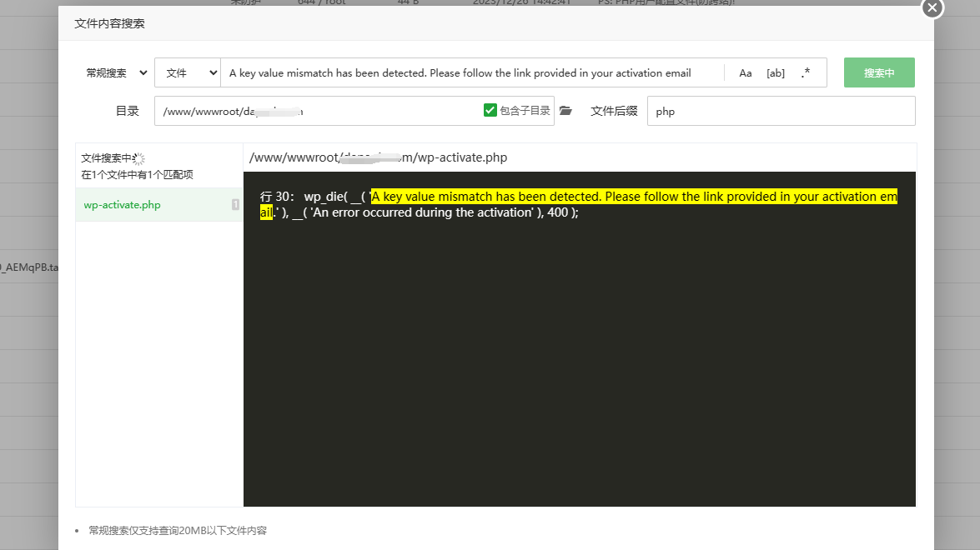
Task: Click the search keyword input field
Action: coord(472,73)
